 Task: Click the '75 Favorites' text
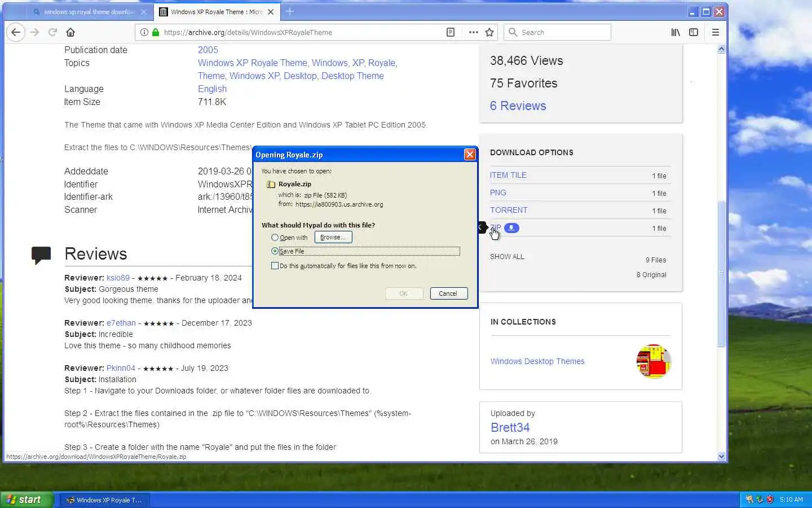click(x=524, y=84)
